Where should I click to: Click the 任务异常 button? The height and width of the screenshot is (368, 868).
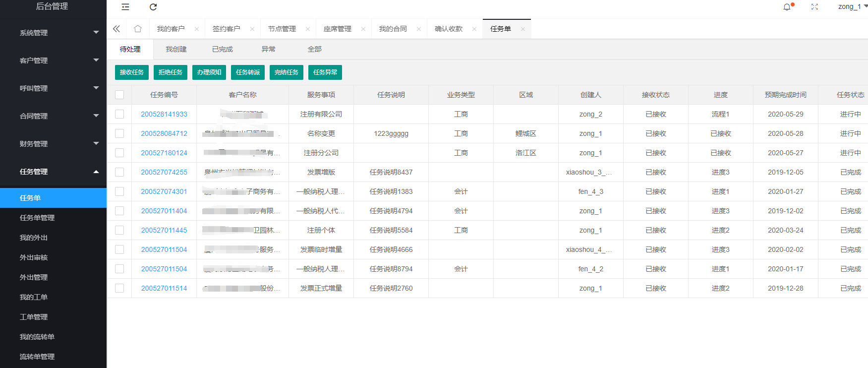pos(325,72)
